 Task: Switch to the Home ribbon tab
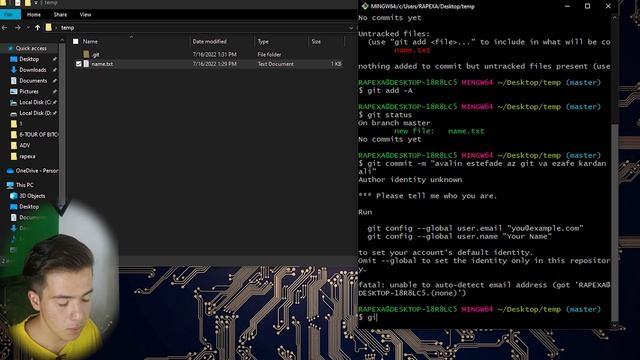tap(34, 15)
